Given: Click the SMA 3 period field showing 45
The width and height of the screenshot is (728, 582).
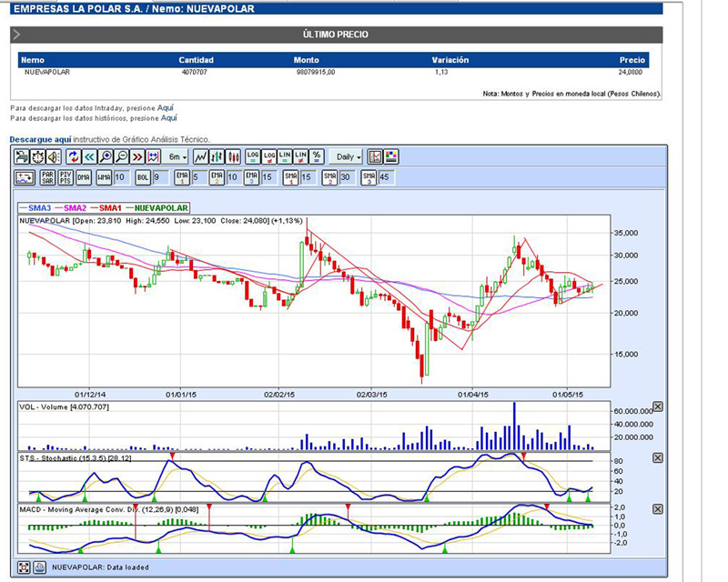Looking at the screenshot, I should (x=386, y=177).
